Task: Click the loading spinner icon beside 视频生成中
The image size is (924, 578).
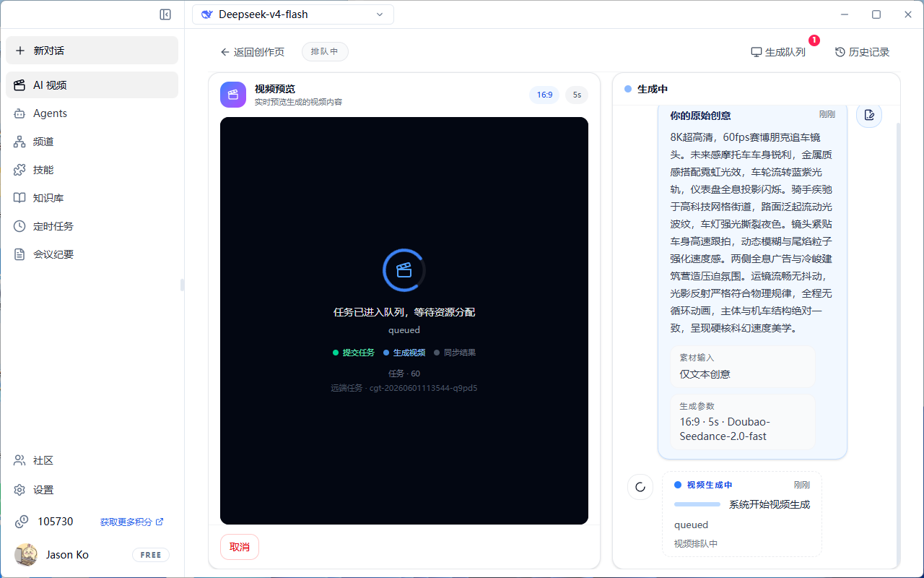Action: [640, 487]
